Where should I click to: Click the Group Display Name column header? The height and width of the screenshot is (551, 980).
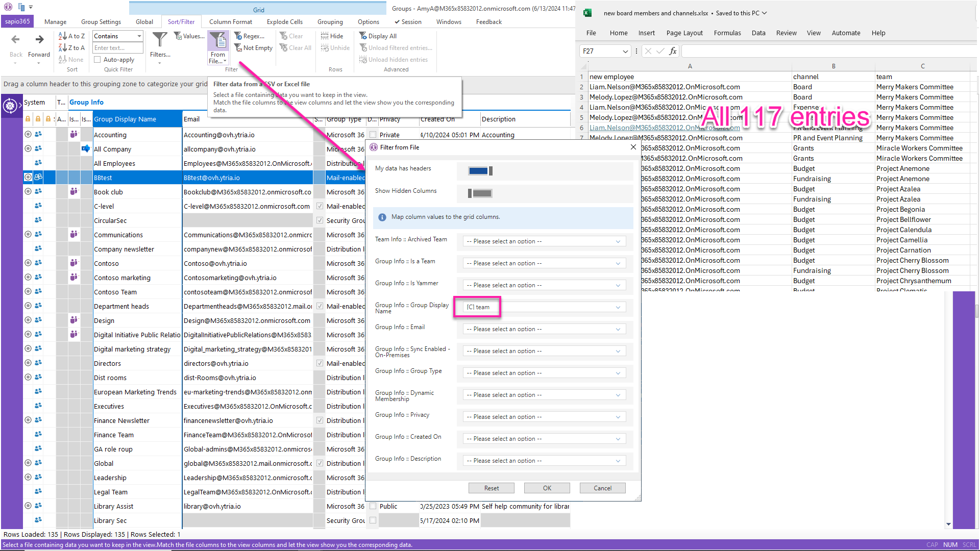pyautogui.click(x=137, y=119)
